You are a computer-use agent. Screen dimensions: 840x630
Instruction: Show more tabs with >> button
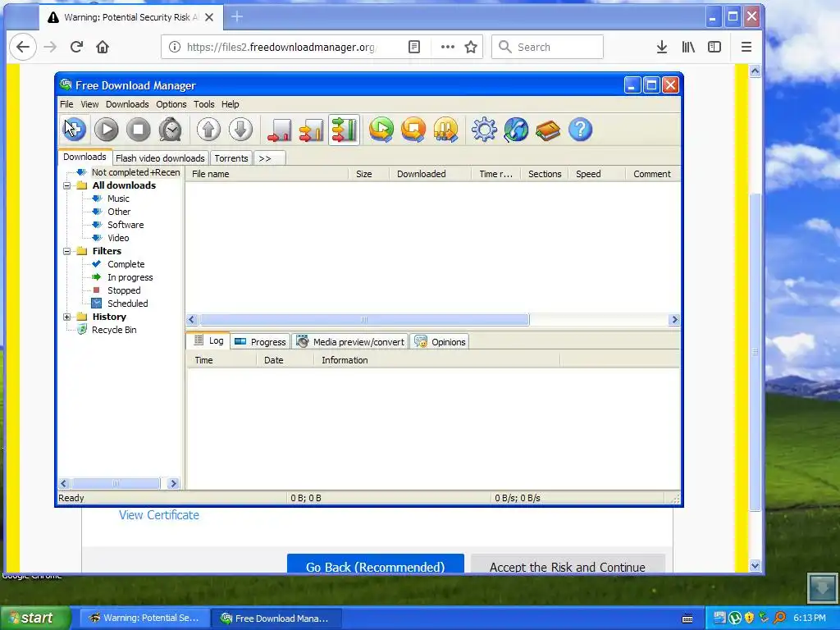click(x=269, y=158)
